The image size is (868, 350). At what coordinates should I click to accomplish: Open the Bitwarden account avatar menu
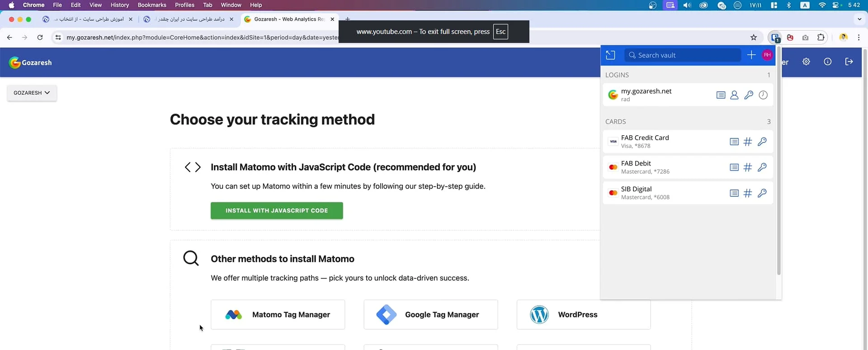pyautogui.click(x=767, y=55)
